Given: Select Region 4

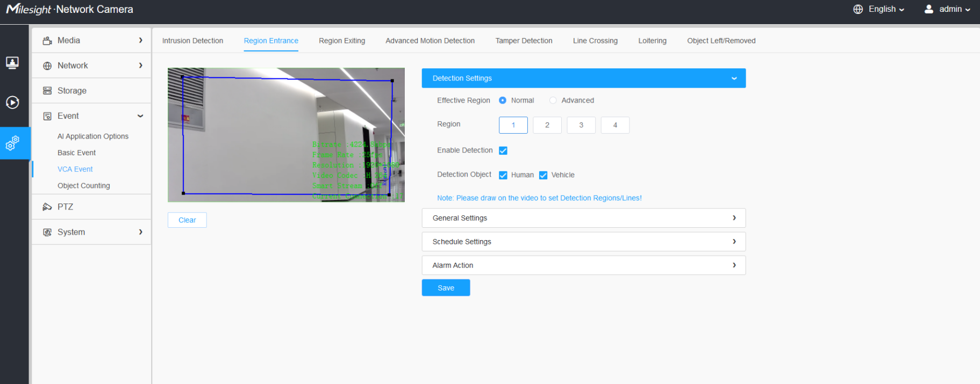Looking at the screenshot, I should pos(615,125).
